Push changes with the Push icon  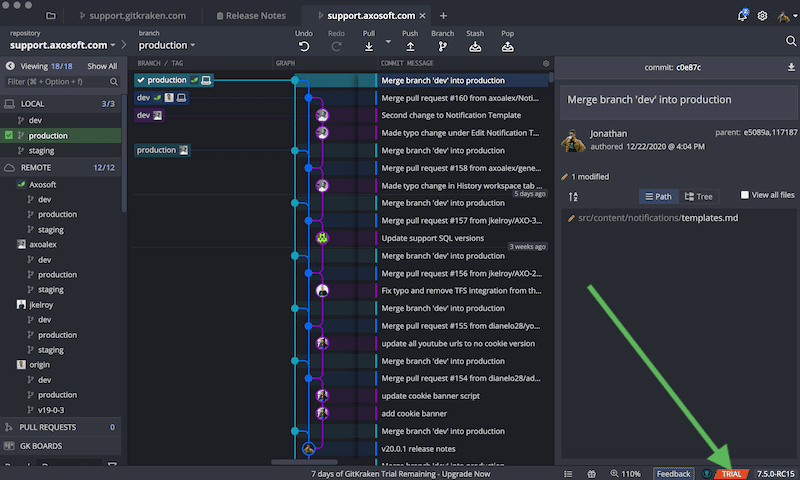(x=410, y=46)
